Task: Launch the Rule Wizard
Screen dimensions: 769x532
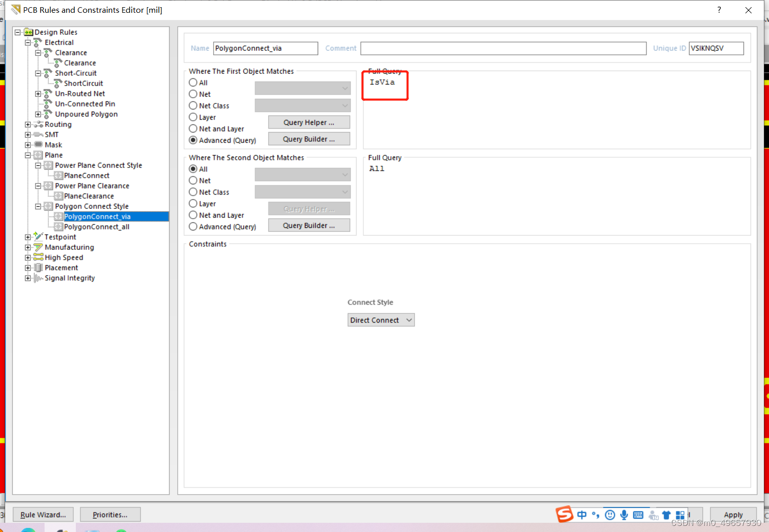Action: (x=43, y=515)
